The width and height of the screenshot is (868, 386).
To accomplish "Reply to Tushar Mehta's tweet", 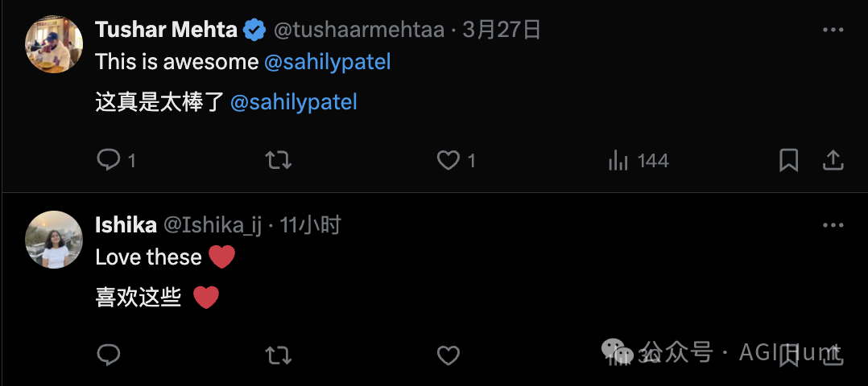I will pyautogui.click(x=109, y=161).
